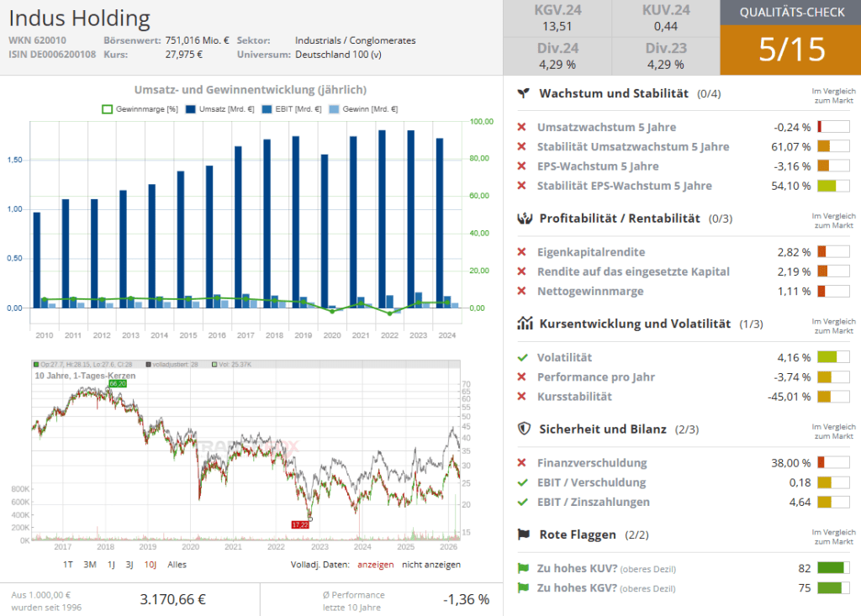Screen dimensions: 861x616
Task: Open the Eigenkapitalrendite metric
Action: (x=590, y=251)
